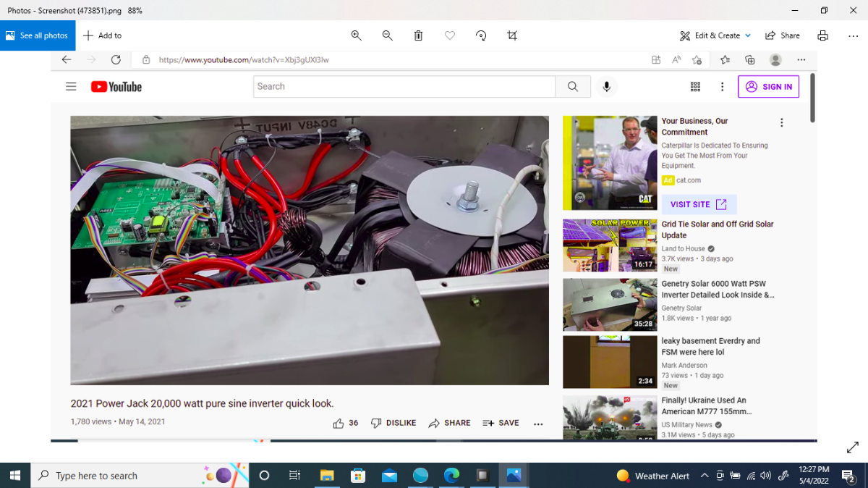This screenshot has width=868, height=488.
Task: Zoom out with the magnifier minus icon
Action: click(387, 35)
